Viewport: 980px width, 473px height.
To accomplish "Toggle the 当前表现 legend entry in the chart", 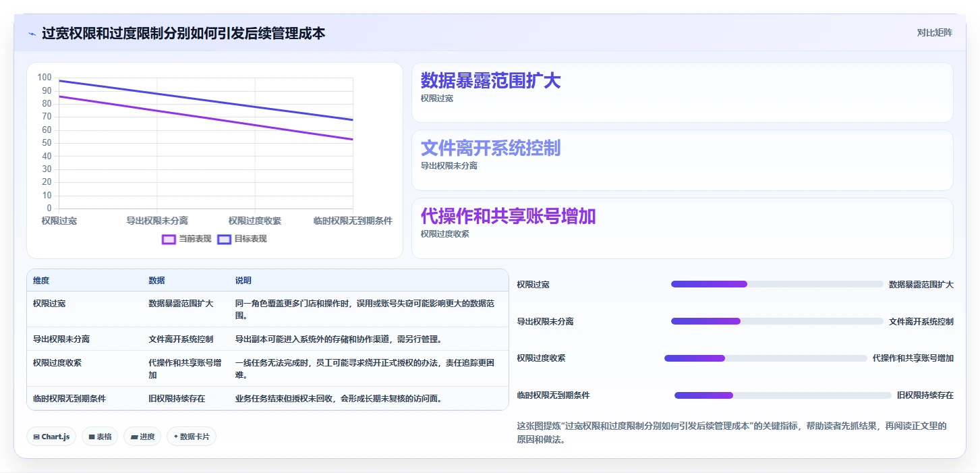I will (x=187, y=239).
